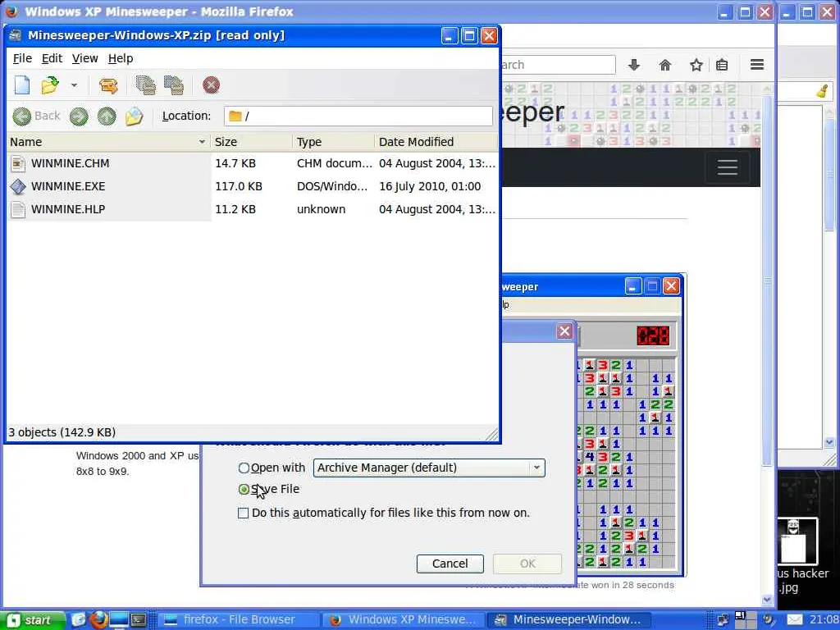The image size is (840, 630).
Task: Expand the recent archives arrow beside Open
Action: tap(74, 85)
